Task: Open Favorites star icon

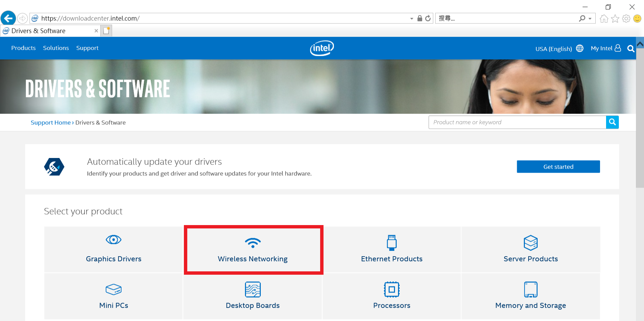Action: (x=615, y=18)
